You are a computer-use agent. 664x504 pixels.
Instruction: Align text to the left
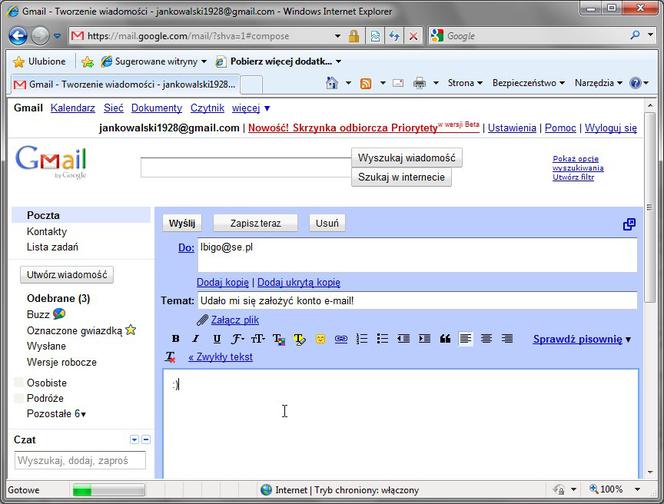[465, 339]
